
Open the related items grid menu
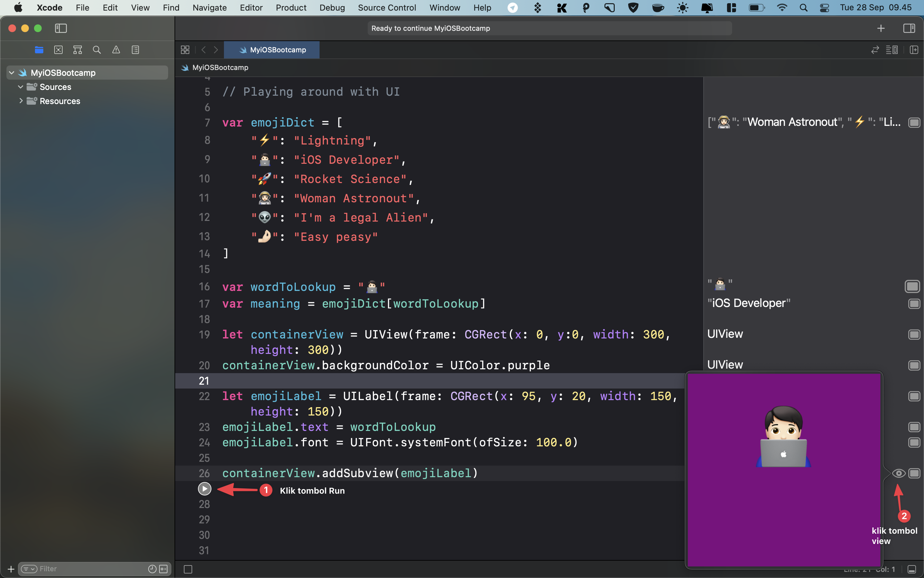(185, 50)
